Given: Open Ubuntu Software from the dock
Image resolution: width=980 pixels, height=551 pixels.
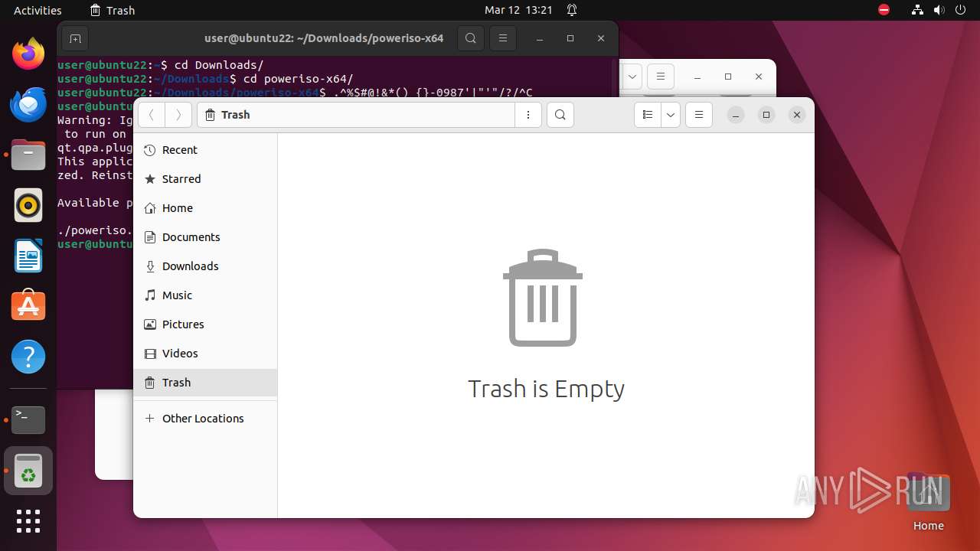Looking at the screenshot, I should pyautogui.click(x=28, y=306).
